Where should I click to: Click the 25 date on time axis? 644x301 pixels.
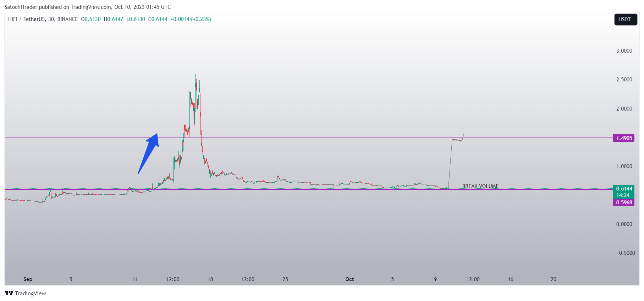click(x=285, y=279)
